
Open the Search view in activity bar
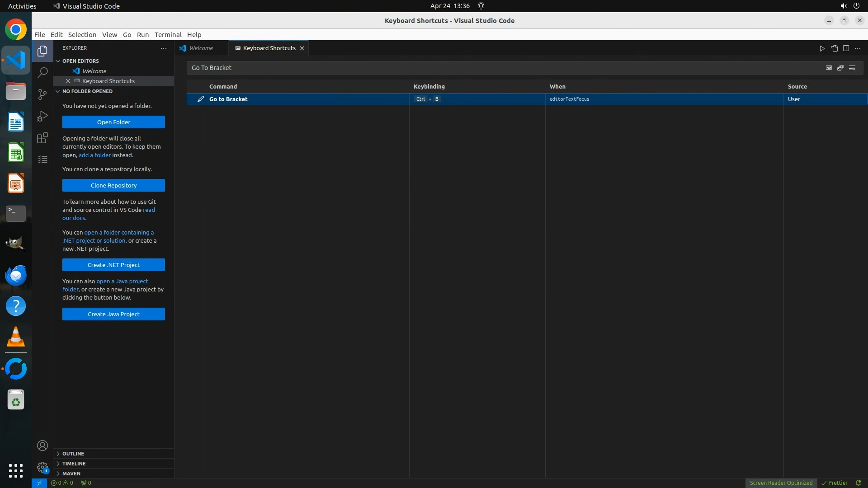42,72
